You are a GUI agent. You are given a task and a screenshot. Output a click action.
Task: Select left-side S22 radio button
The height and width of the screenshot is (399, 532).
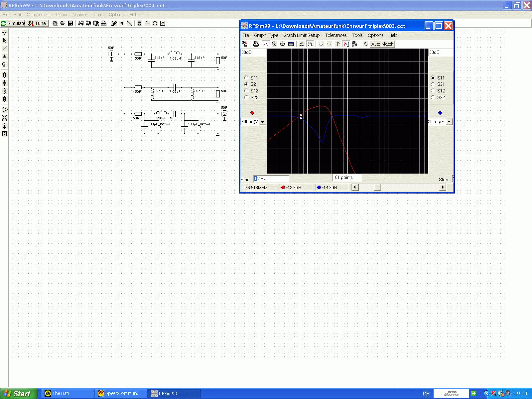246,97
